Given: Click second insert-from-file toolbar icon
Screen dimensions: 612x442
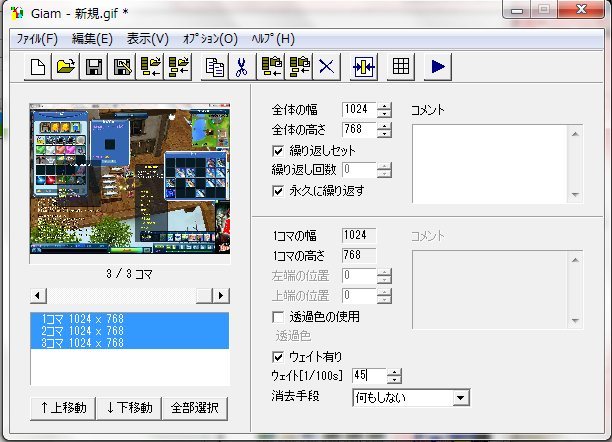Looking at the screenshot, I should point(178,67).
